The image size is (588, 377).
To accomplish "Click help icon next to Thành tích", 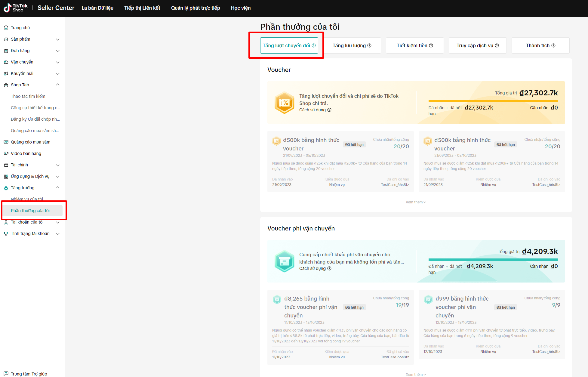I will pyautogui.click(x=553, y=45).
